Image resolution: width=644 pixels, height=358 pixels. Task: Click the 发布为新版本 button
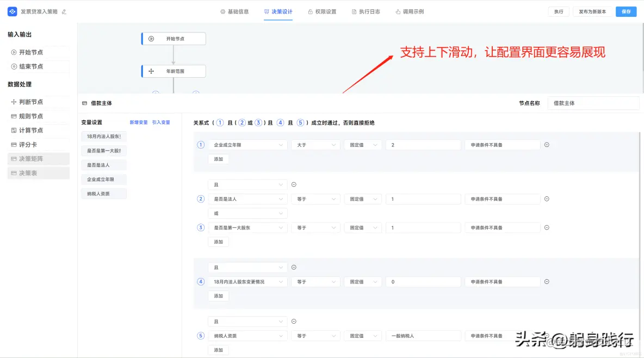click(593, 11)
